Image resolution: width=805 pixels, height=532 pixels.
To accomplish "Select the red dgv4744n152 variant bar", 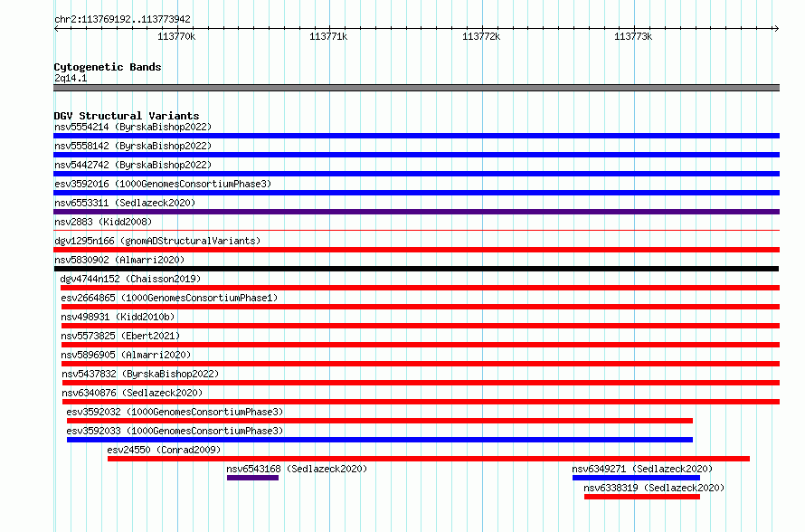I will (420, 288).
